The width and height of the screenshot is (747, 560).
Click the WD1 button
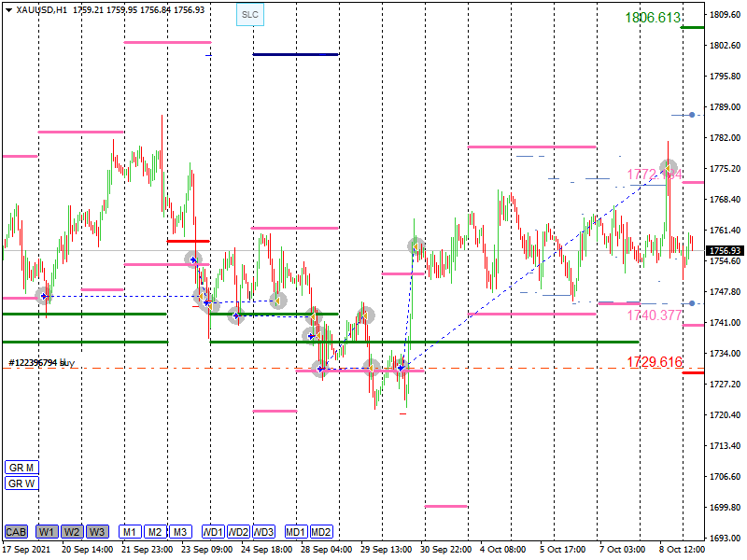213,531
